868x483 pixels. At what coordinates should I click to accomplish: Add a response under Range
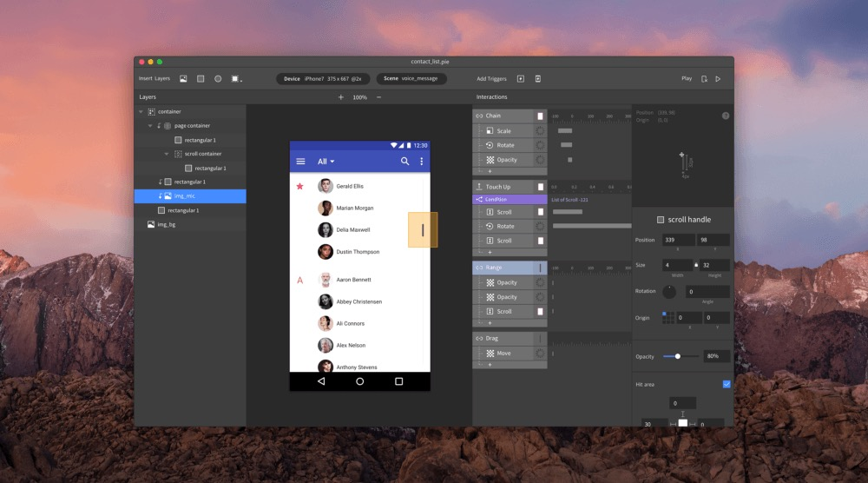click(x=490, y=323)
